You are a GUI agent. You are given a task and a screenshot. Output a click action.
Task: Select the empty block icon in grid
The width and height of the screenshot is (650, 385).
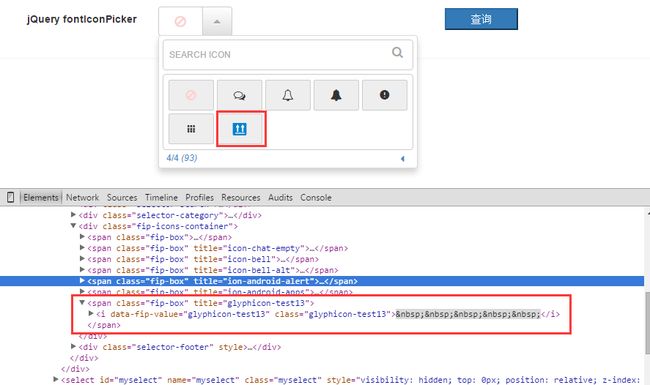(191, 95)
